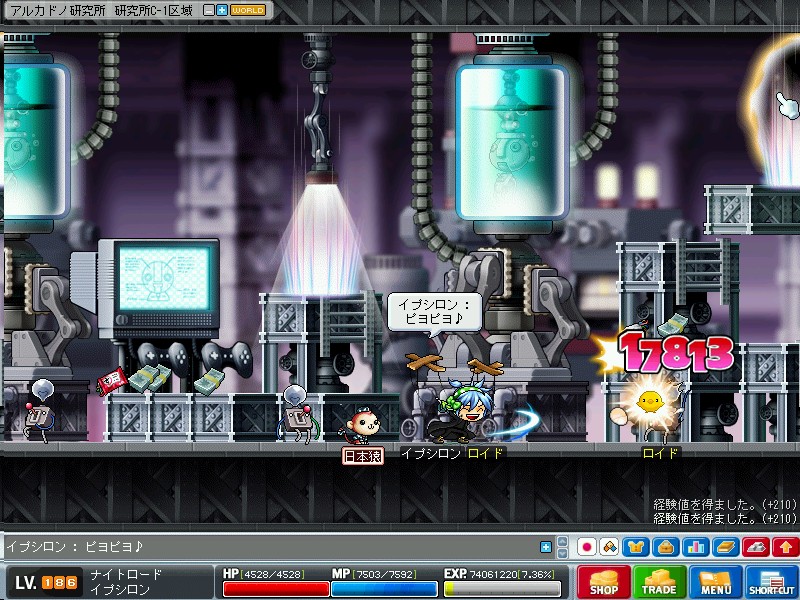The image size is (800, 600).
Task: Click the money stack under the game controller
Action: pos(210,382)
